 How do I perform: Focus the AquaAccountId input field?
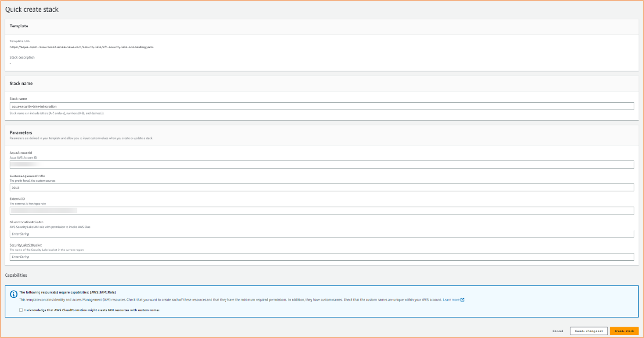[322, 164]
